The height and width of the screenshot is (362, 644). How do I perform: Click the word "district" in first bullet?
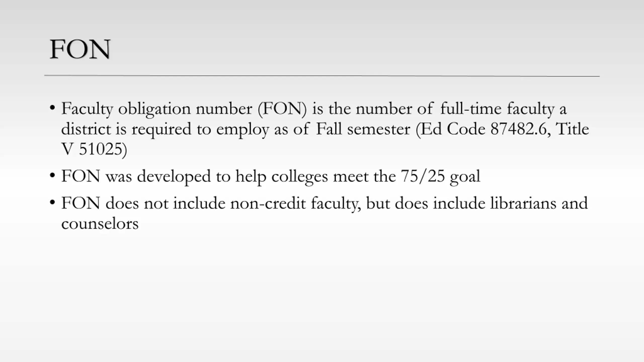coord(86,129)
